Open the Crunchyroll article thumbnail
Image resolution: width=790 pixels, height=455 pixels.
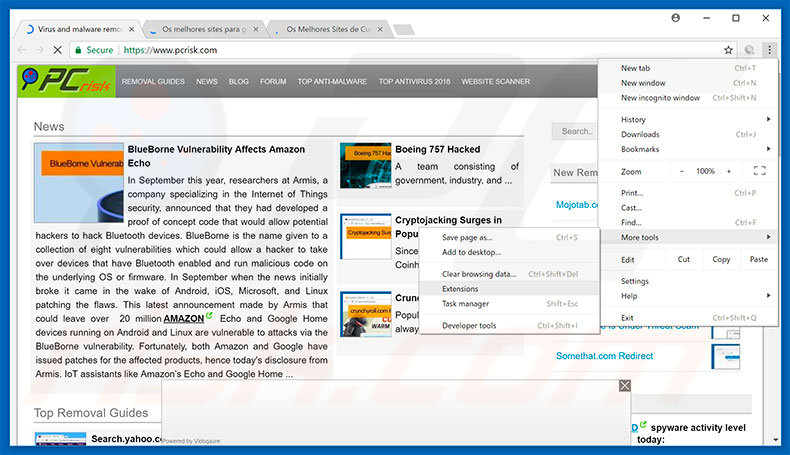365,314
